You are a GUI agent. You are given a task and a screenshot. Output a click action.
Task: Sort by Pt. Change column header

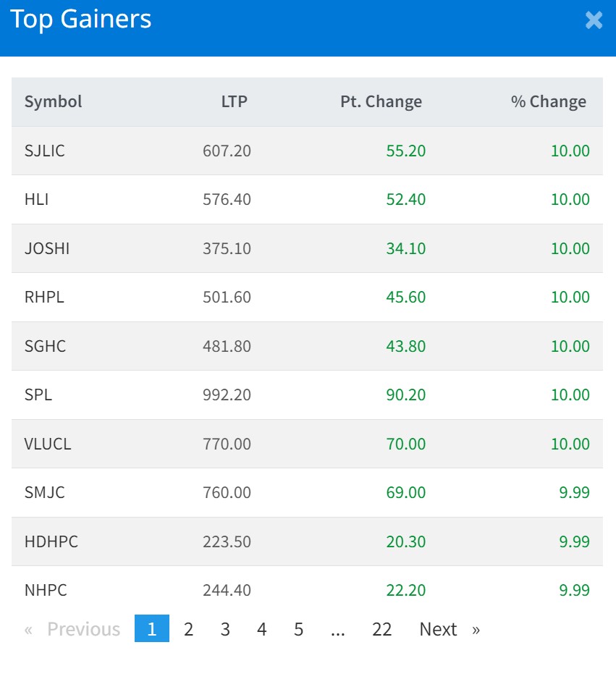coord(381,102)
